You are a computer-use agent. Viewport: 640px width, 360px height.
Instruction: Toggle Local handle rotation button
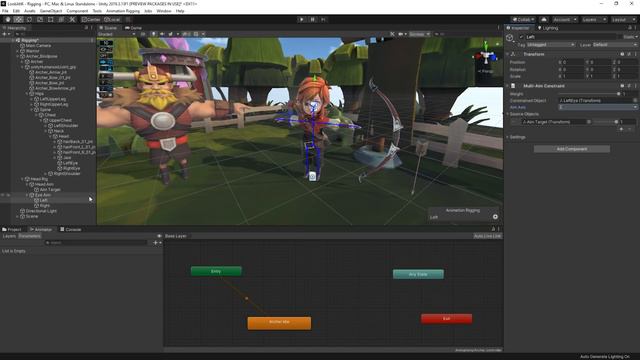[x=112, y=19]
